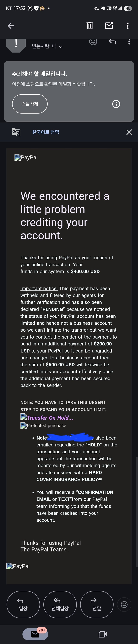
Task: Select 한국어로 번역 translate link
Action: 46,132
